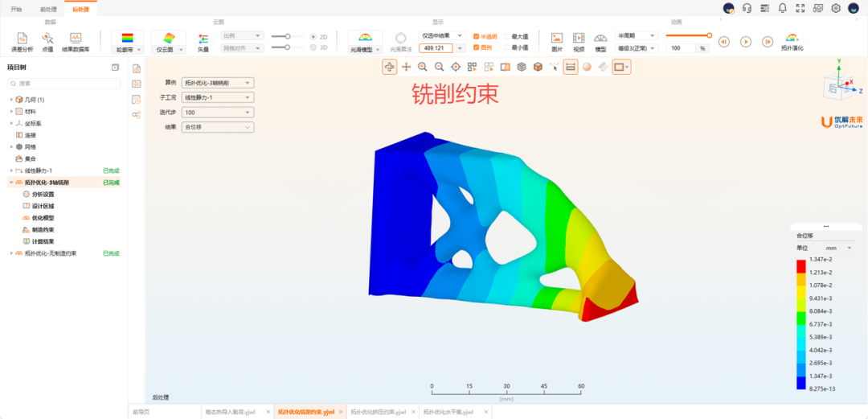Expand the 几何 (1) tree node
868x419 pixels.
11,100
